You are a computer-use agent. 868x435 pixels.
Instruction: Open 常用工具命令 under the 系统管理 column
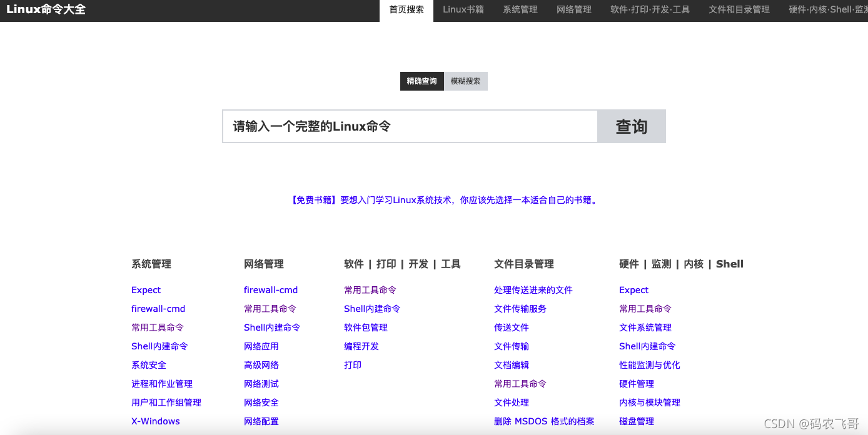point(158,327)
